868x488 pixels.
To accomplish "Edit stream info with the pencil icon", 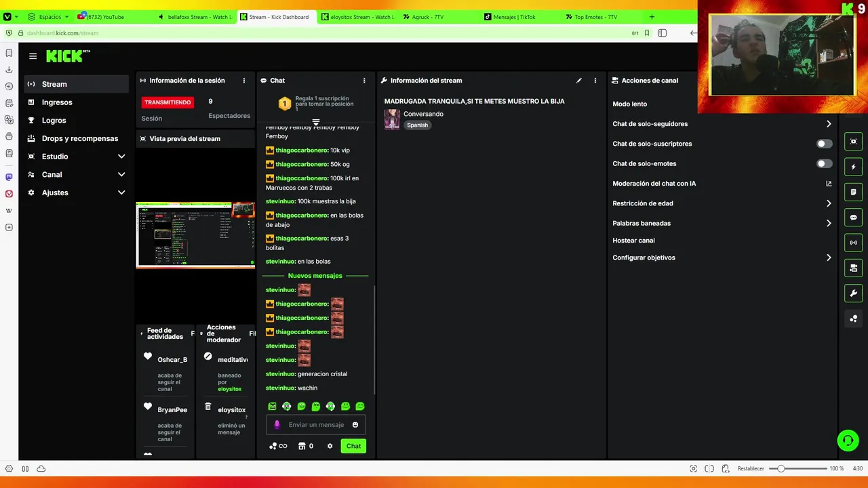I will point(579,80).
